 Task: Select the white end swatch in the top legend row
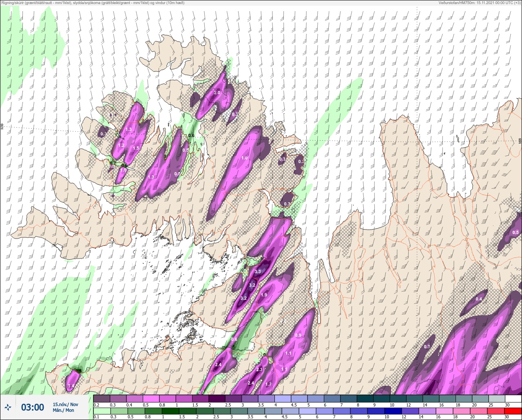513,398
